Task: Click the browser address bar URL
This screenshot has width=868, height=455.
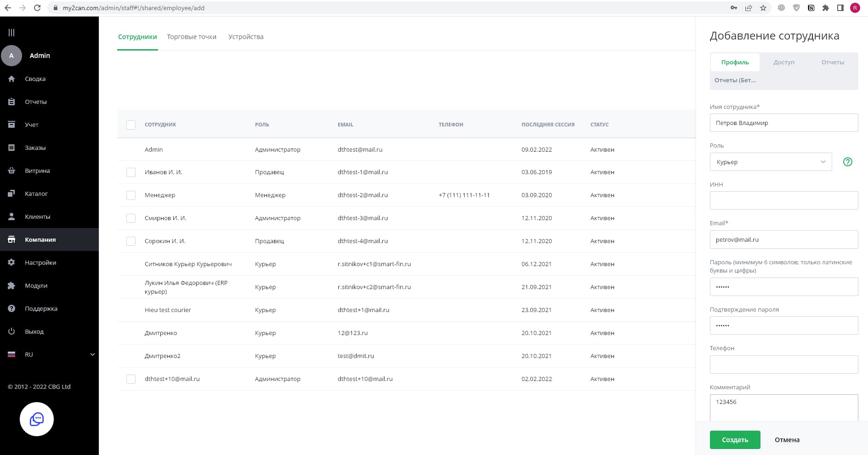Action: (x=134, y=8)
